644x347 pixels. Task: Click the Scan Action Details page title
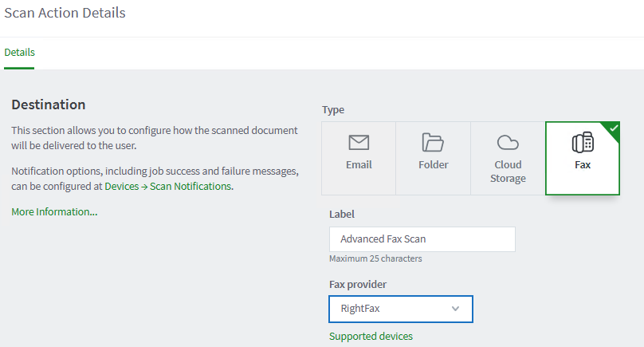point(65,13)
